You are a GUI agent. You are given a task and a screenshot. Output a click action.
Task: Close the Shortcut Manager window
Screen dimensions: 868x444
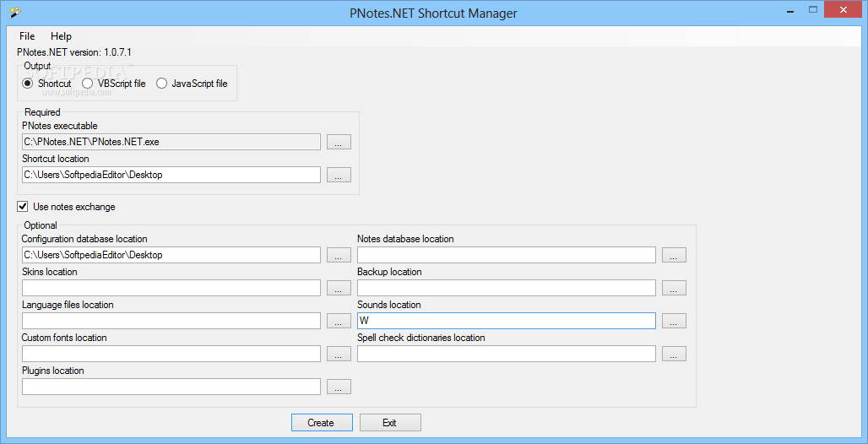click(843, 9)
